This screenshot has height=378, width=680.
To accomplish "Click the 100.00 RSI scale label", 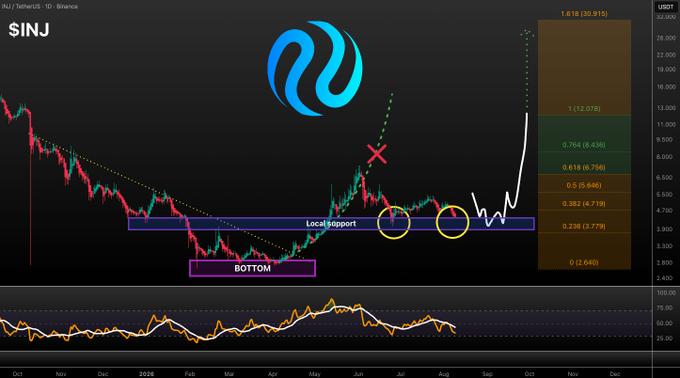I will (x=666, y=293).
